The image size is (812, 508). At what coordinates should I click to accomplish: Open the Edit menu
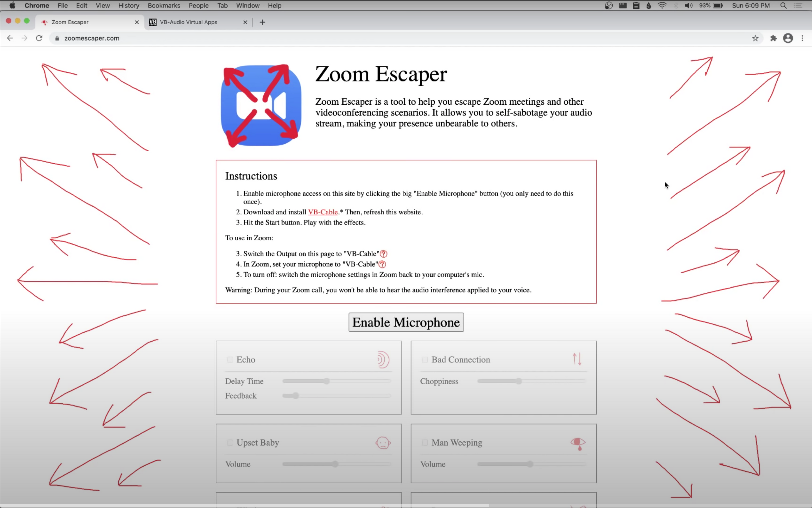point(81,5)
